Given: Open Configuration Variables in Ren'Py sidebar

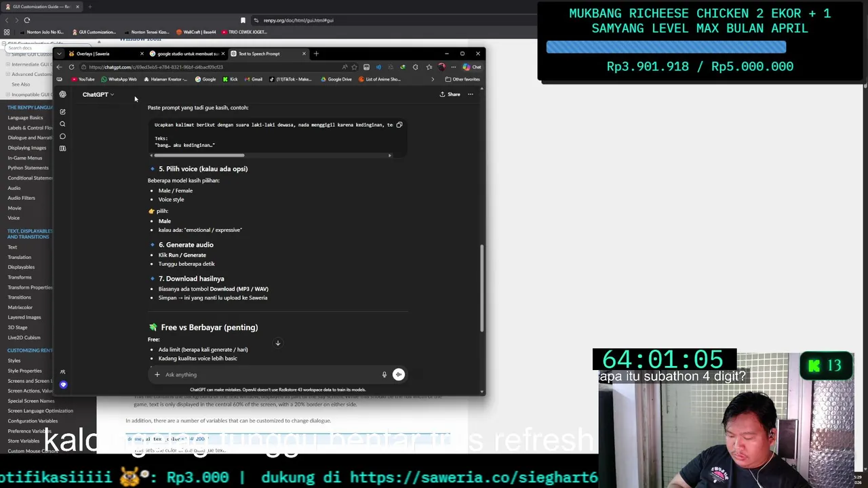Looking at the screenshot, I should tap(33, 421).
